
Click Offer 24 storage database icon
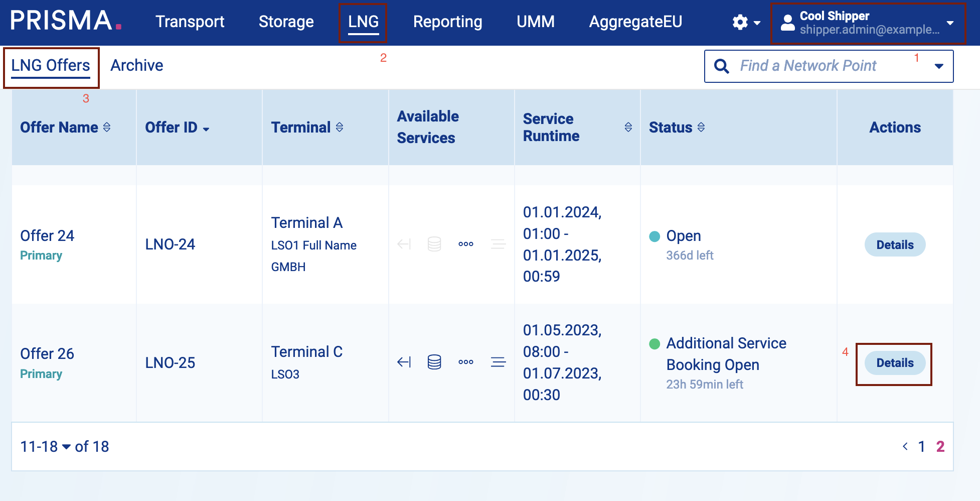434,244
